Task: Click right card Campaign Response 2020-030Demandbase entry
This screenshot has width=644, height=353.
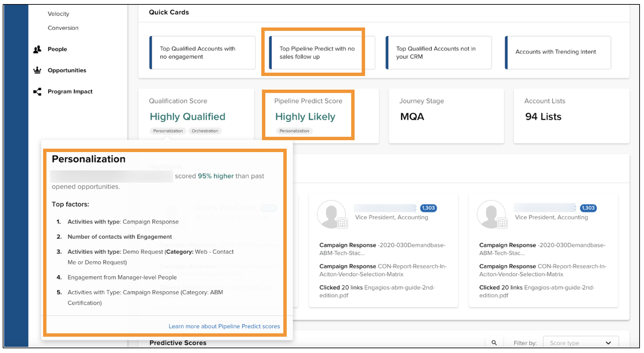Action: pos(542,249)
